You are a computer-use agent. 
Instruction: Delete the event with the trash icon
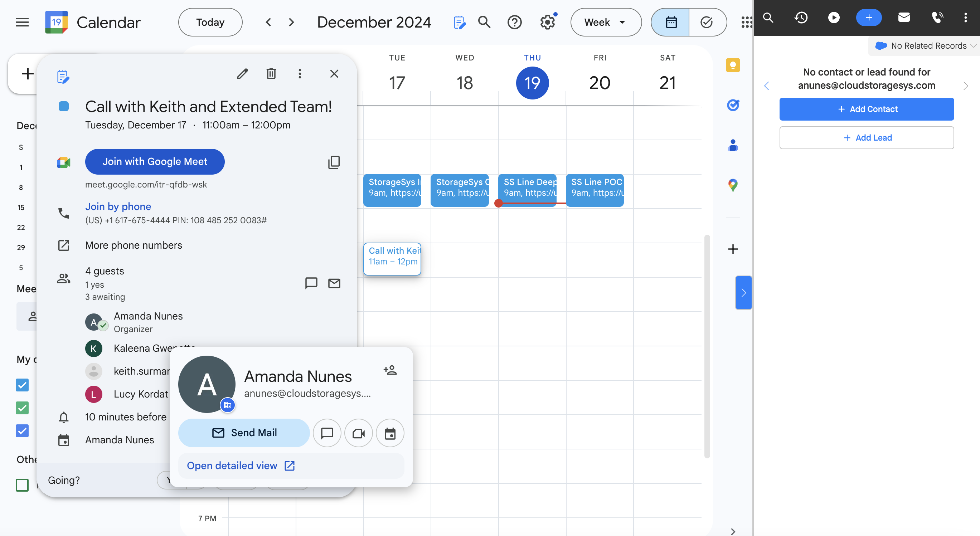[271, 73]
